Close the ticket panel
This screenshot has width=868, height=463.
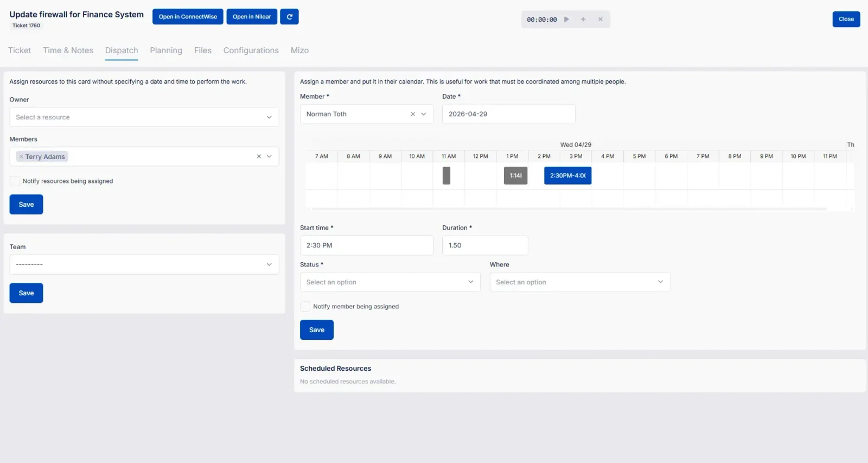[846, 19]
